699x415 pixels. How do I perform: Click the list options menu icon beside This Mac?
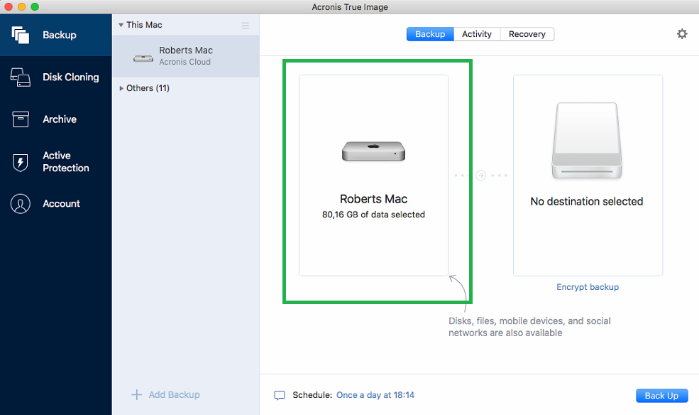click(245, 25)
